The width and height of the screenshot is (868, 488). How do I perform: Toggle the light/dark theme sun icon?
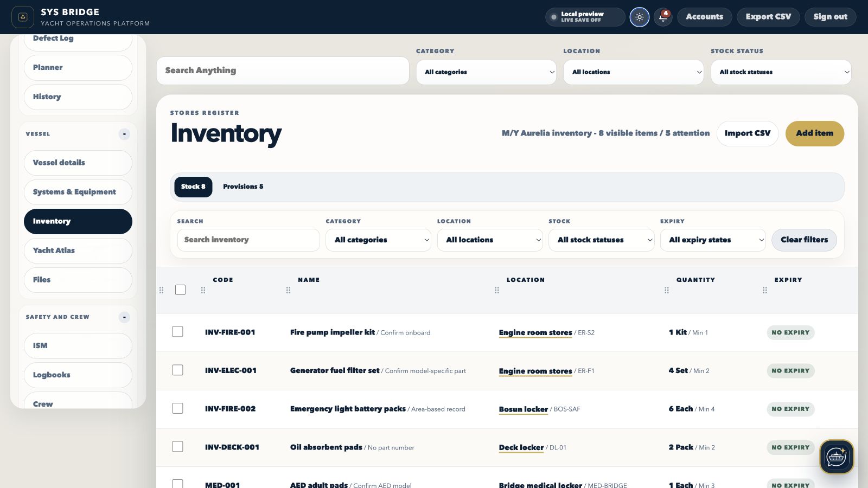click(640, 17)
